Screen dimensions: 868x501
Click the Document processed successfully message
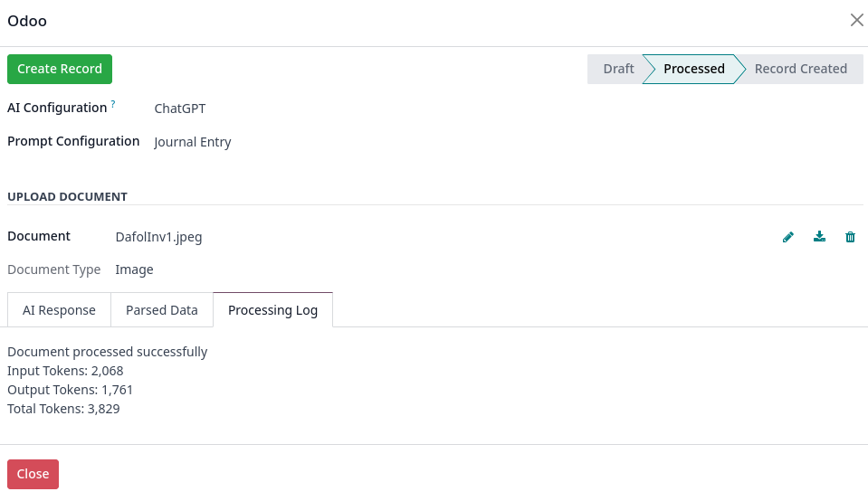point(108,353)
